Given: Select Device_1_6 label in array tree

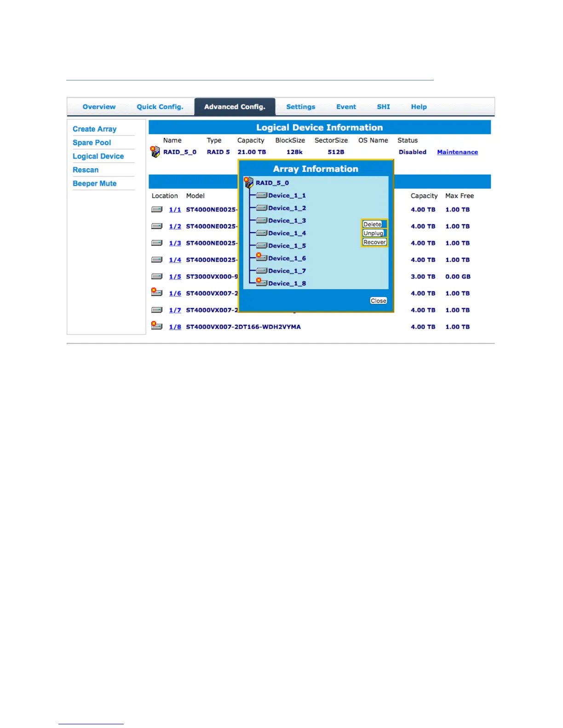Looking at the screenshot, I should pyautogui.click(x=287, y=258).
